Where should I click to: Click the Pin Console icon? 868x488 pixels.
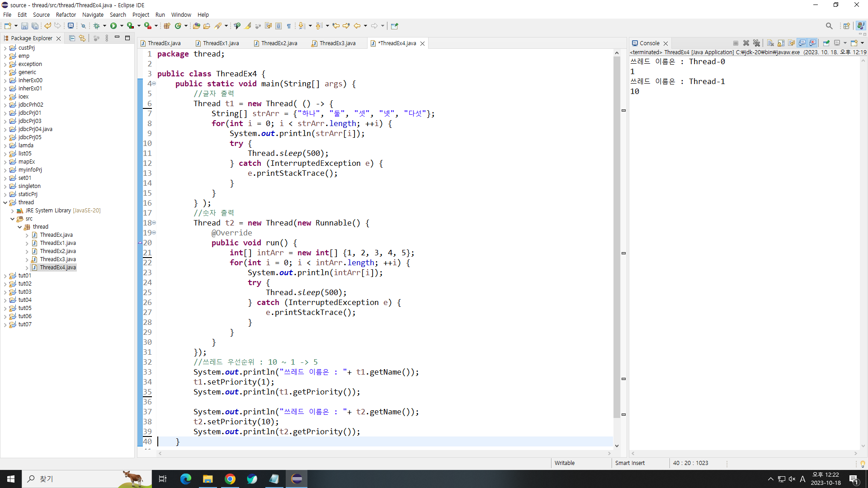826,43
